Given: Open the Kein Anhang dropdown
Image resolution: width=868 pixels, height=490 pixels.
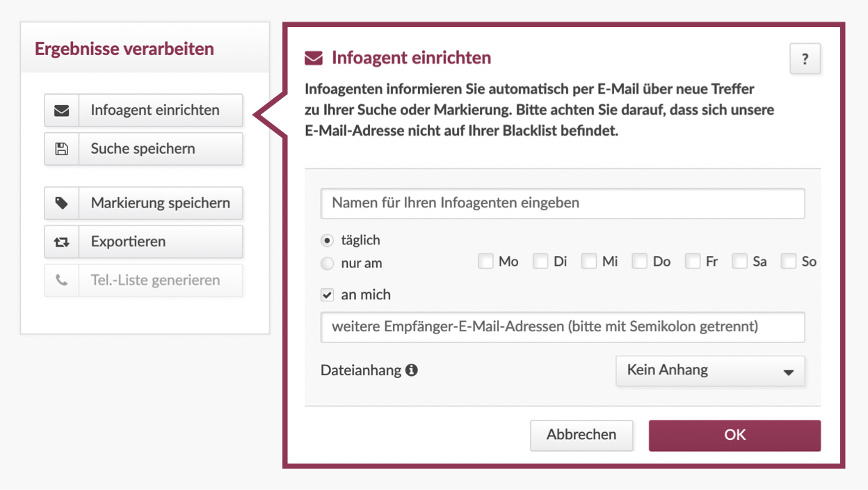Looking at the screenshot, I should [709, 370].
